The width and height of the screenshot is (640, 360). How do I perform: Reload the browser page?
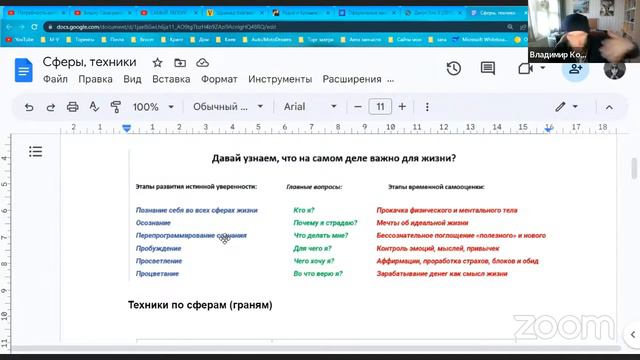point(34,27)
